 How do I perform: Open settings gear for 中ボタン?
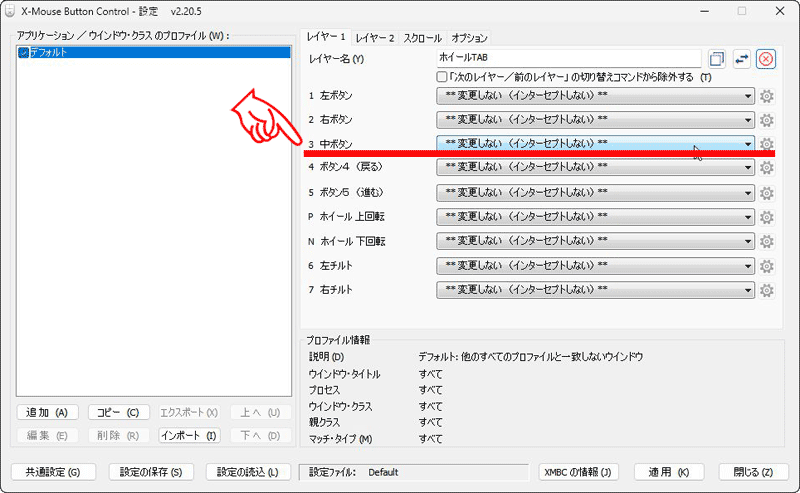[766, 144]
